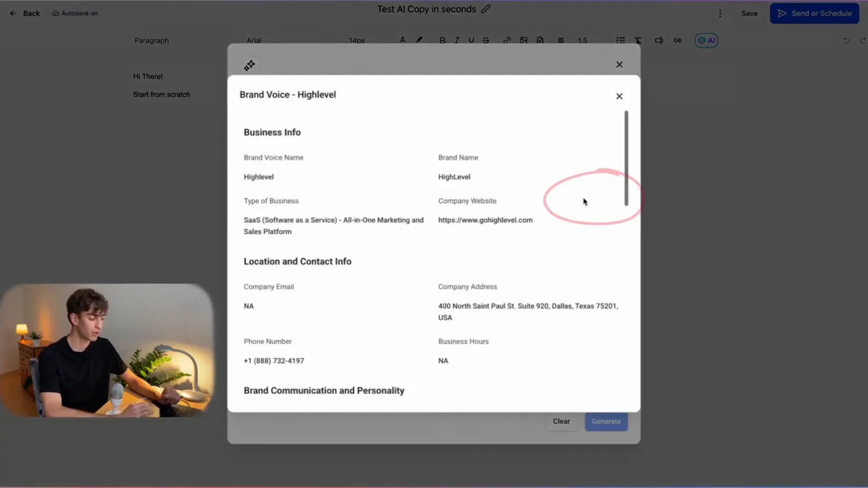Open the AI writing assistant
The height and width of the screenshot is (488, 868).
(706, 40)
